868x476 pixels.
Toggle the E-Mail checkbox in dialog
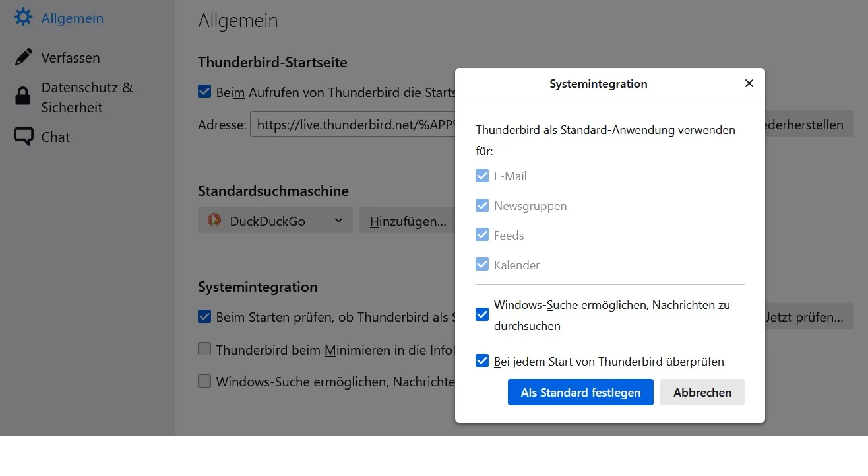[x=482, y=176]
